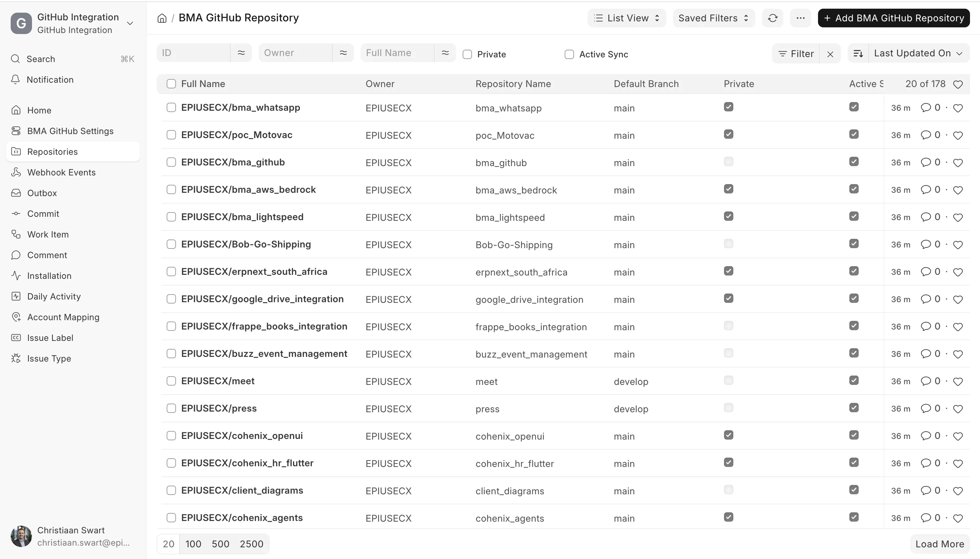Click the Add BMA GitHub Repository button
The height and width of the screenshot is (559, 980).
(x=894, y=18)
